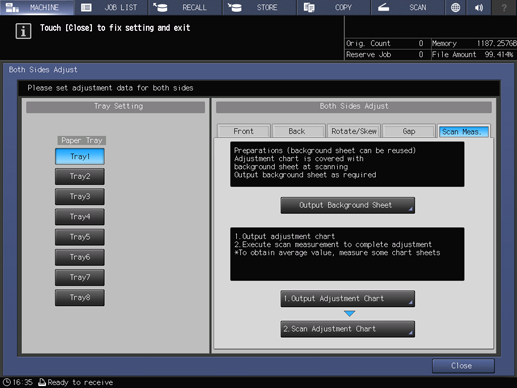Select Tray4 paper tray
Screen dimensions: 517x388
point(80,217)
